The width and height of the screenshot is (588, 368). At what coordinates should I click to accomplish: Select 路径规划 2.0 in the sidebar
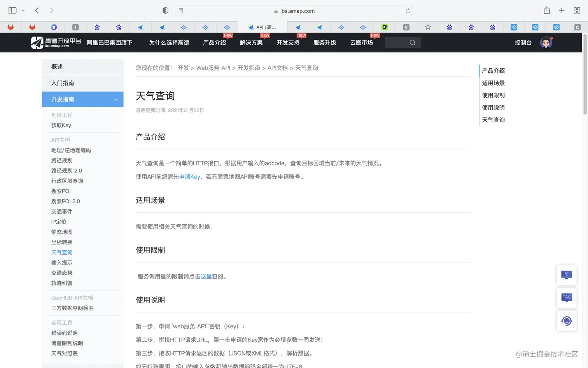point(66,170)
